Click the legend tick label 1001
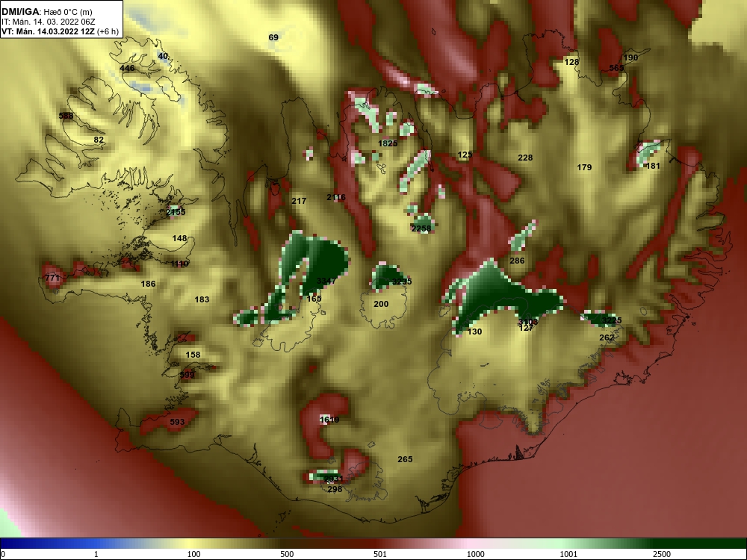This screenshot has width=747, height=560. (568, 554)
